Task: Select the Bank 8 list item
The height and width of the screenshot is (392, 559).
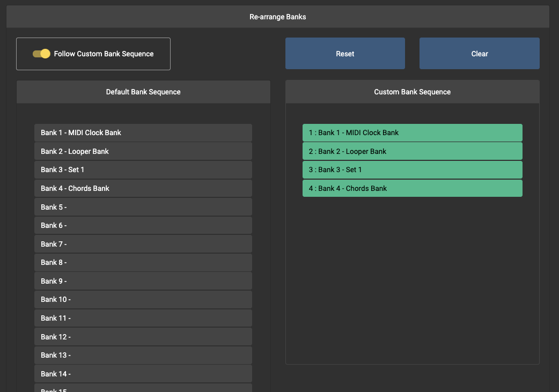Action: (143, 262)
